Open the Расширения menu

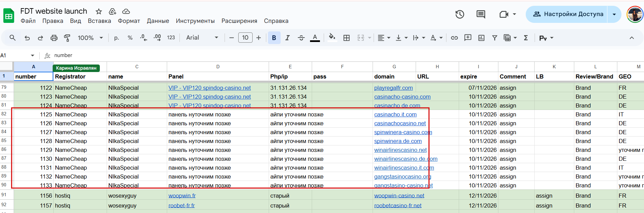click(239, 21)
